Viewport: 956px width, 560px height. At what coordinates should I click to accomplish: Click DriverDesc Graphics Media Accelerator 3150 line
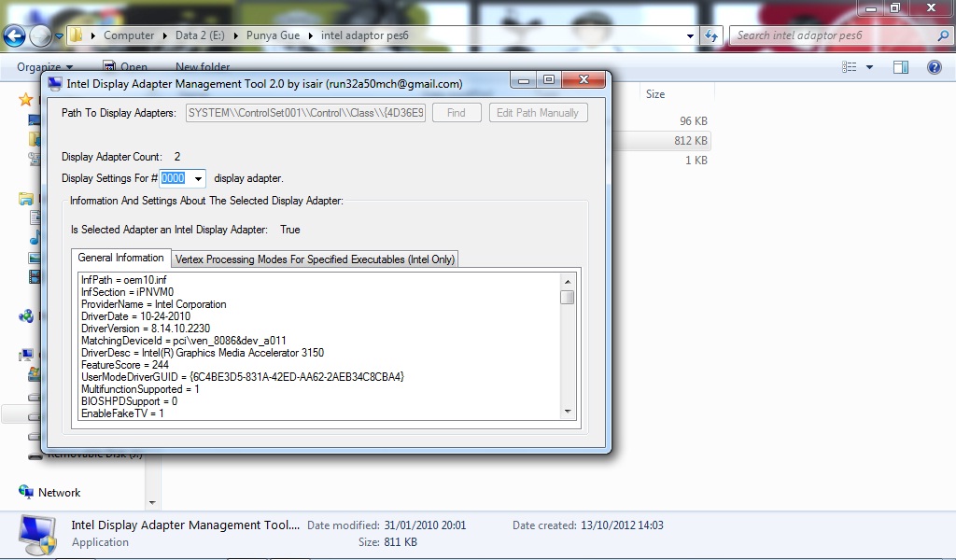(x=203, y=353)
